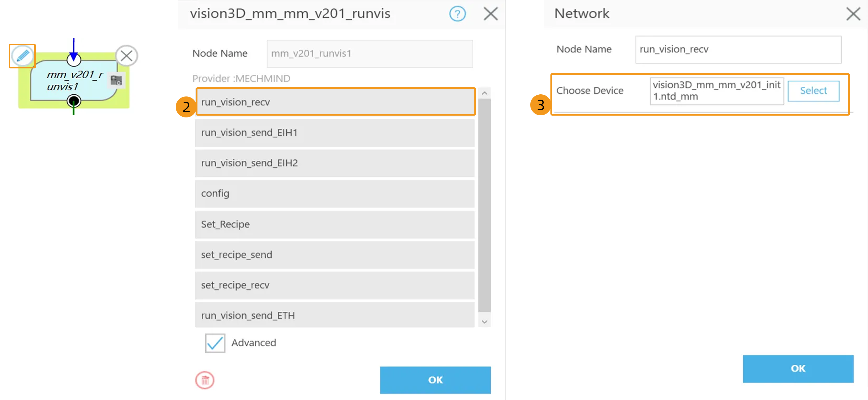Click the pencil edit icon on the node
868x400 pixels.
22,56
